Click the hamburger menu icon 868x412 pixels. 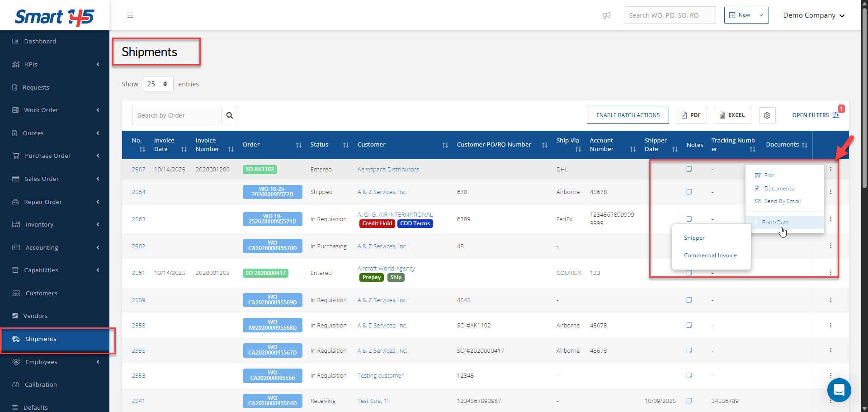[130, 15]
